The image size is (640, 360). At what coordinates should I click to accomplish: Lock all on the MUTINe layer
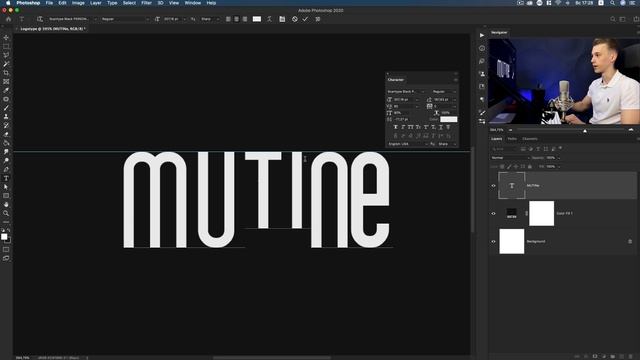tap(530, 167)
